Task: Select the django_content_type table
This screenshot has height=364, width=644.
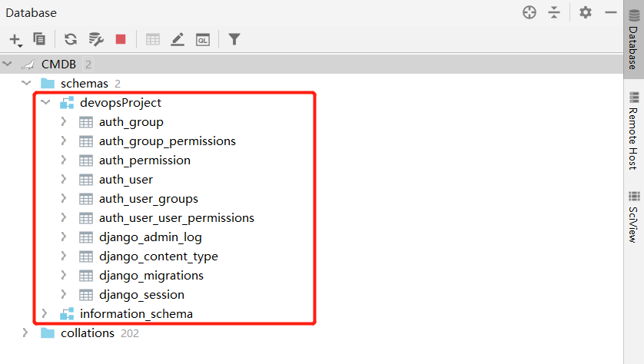Action: coord(158,256)
